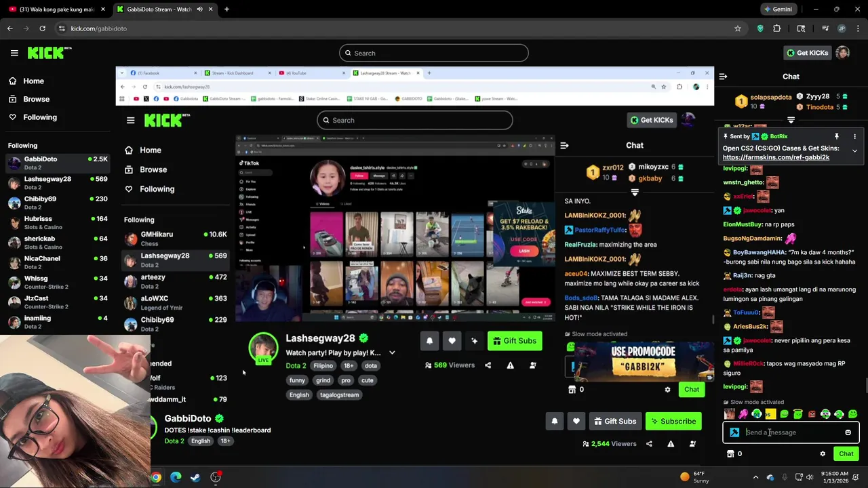The width and height of the screenshot is (868, 488).
Task: Click Get KICKs button
Action: 807,53
